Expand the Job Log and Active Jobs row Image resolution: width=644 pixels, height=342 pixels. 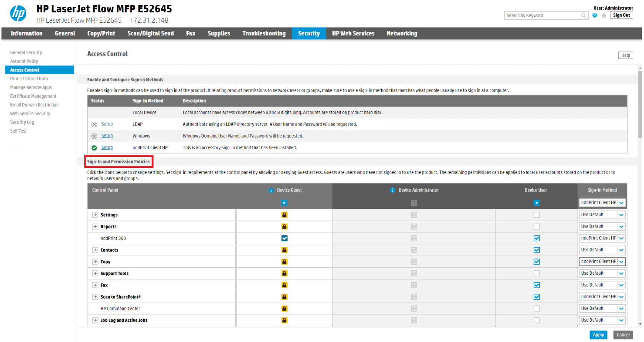click(95, 320)
